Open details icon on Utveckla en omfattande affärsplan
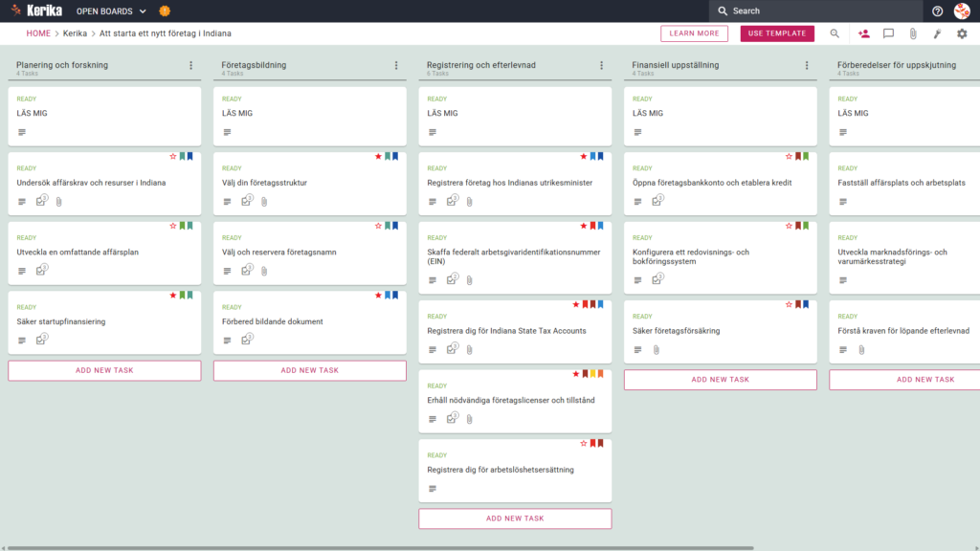 [22, 271]
